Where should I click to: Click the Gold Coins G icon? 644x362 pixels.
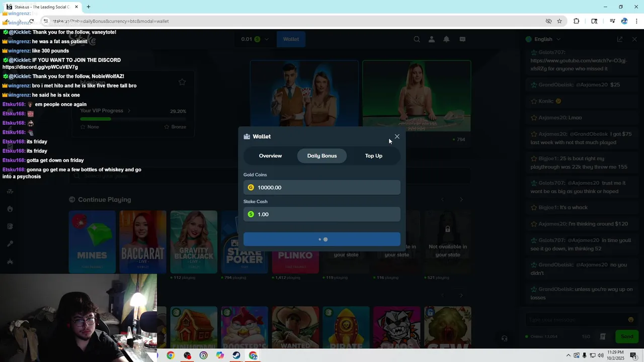tap(251, 188)
